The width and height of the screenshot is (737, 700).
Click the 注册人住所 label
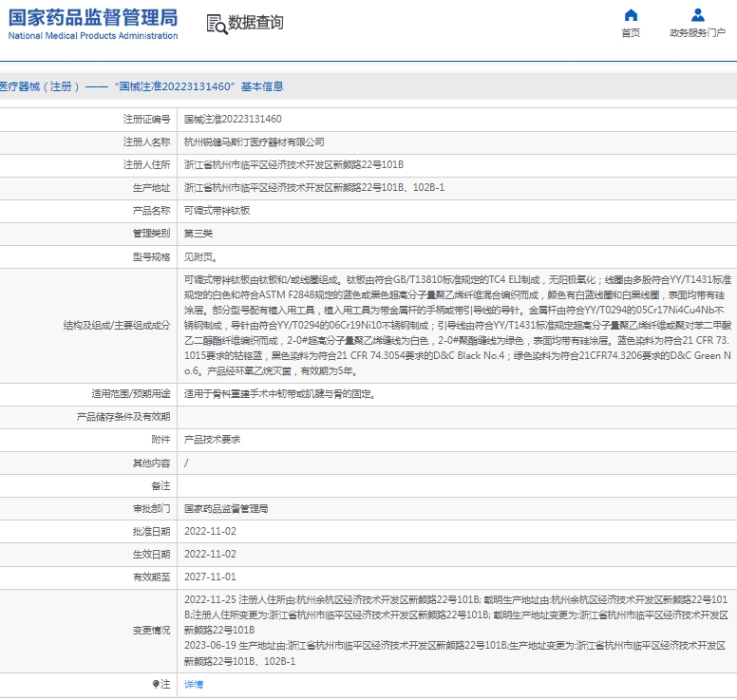146,165
